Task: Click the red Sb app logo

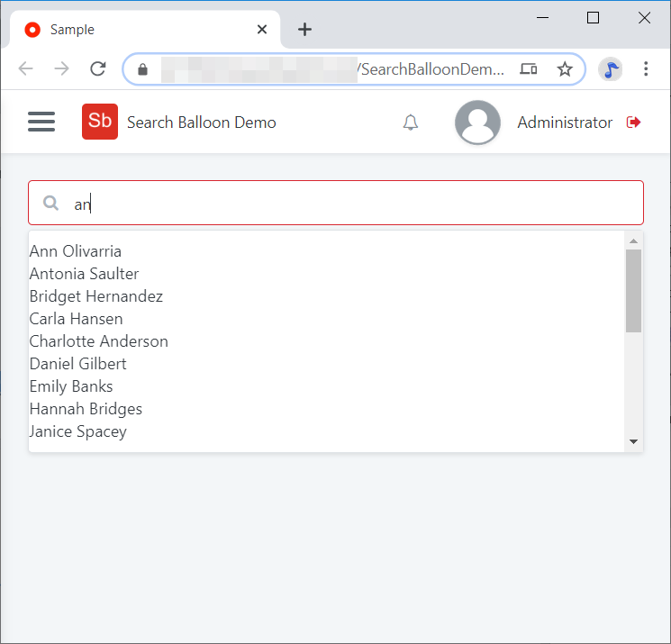Action: [99, 122]
